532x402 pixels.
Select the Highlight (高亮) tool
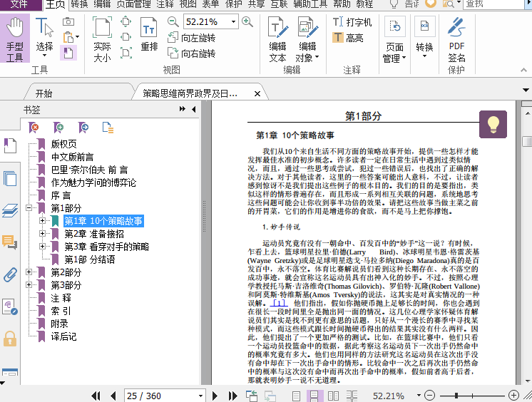348,38
